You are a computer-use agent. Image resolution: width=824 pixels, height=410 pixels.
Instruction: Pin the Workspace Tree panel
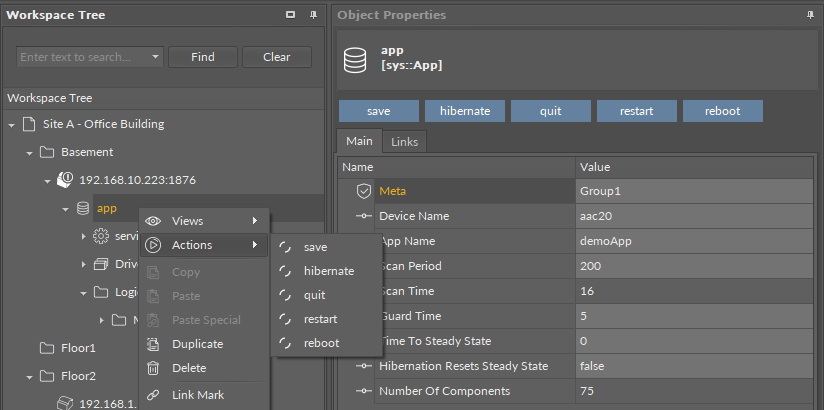pos(313,15)
